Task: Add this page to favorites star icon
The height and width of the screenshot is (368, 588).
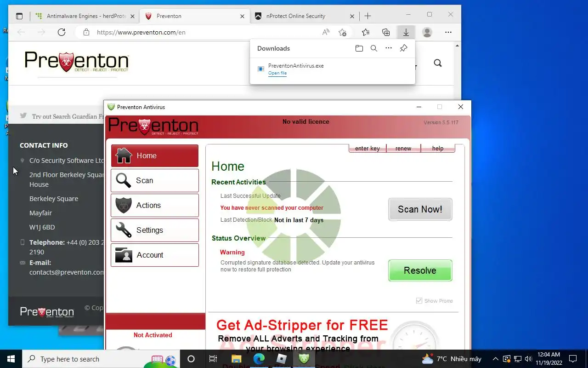Action: 342,32
